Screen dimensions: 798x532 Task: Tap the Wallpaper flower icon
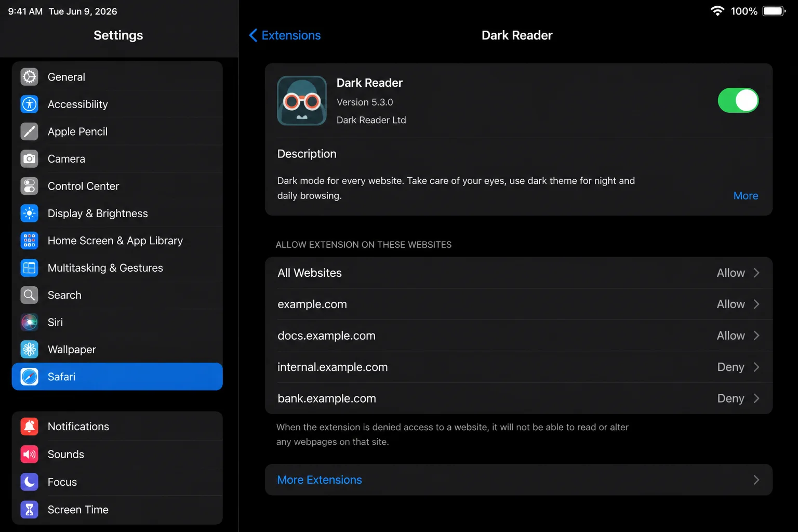point(30,350)
